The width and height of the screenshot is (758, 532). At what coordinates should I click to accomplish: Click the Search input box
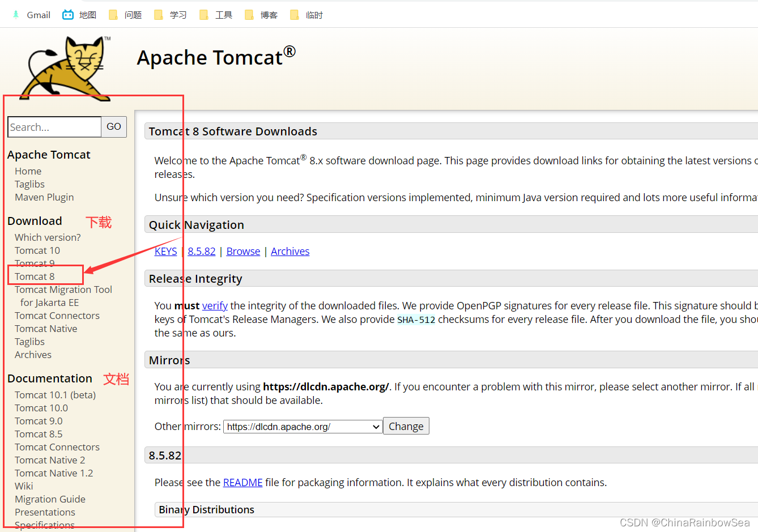tap(54, 127)
